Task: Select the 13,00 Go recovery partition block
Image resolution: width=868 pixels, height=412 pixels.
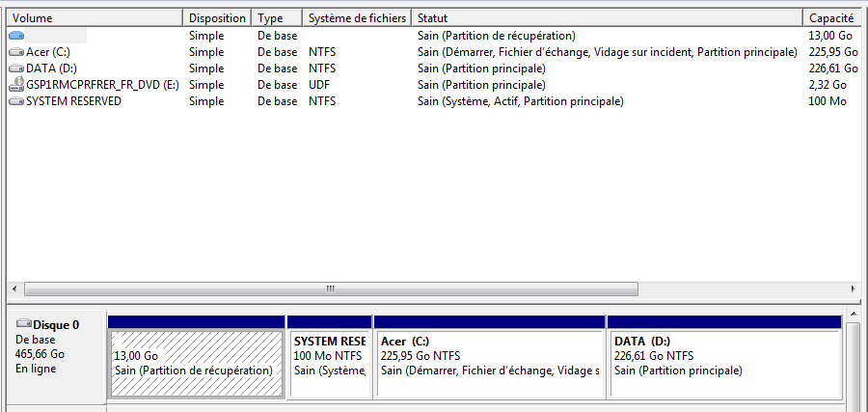Action: [197, 357]
